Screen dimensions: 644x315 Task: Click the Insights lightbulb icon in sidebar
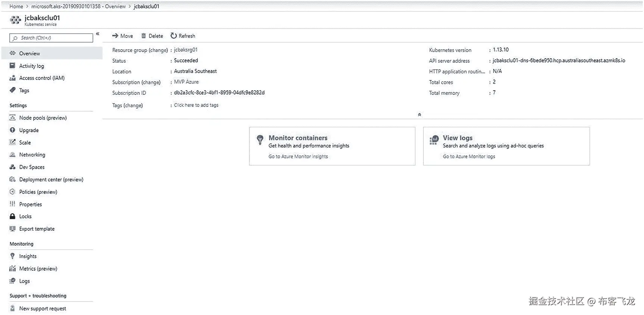(12, 256)
